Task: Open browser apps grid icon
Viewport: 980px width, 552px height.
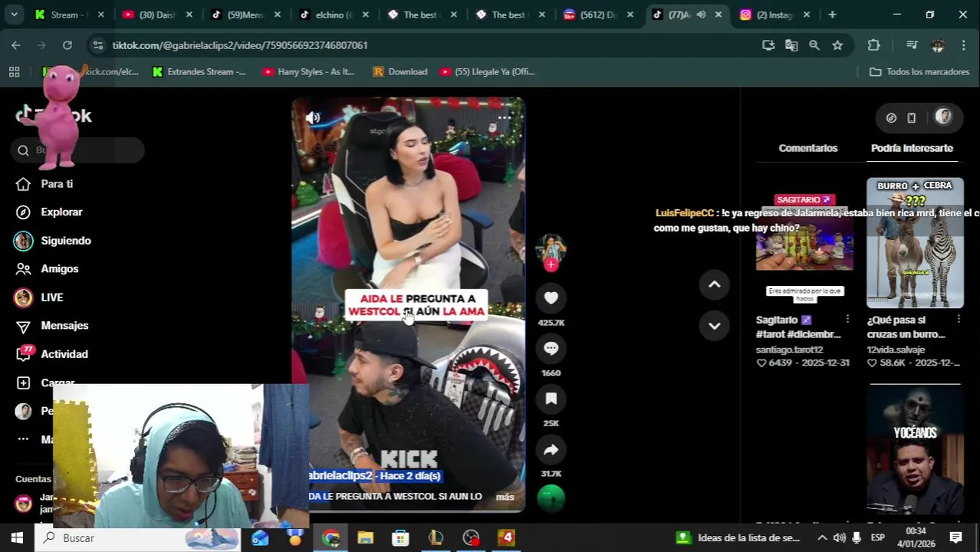Action: [14, 72]
